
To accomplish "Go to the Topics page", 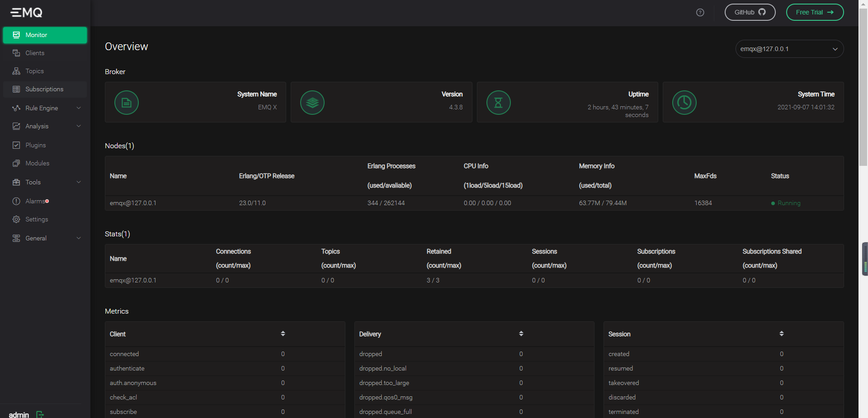I will tap(45, 71).
